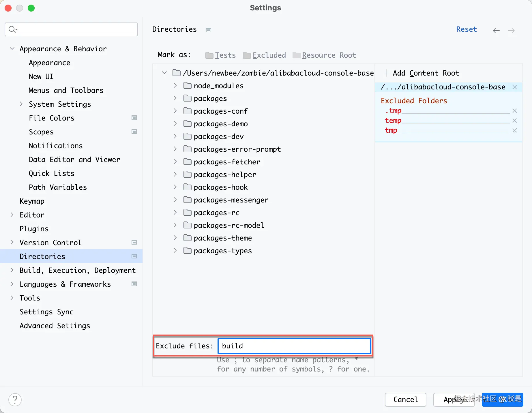Viewport: 532px width, 413px height.
Task: Open the help question mark button
Action: click(x=15, y=400)
